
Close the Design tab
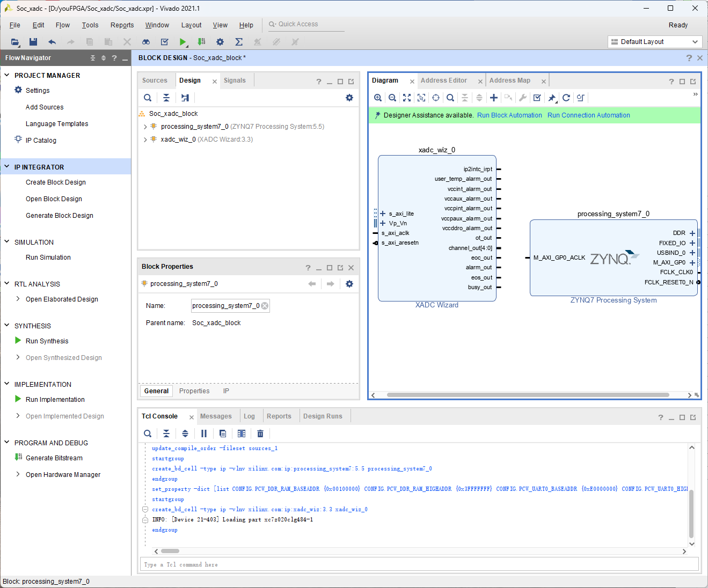[215, 82]
